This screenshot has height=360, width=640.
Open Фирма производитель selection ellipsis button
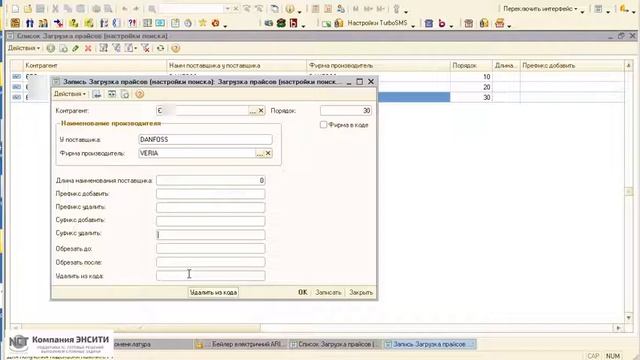(260, 153)
